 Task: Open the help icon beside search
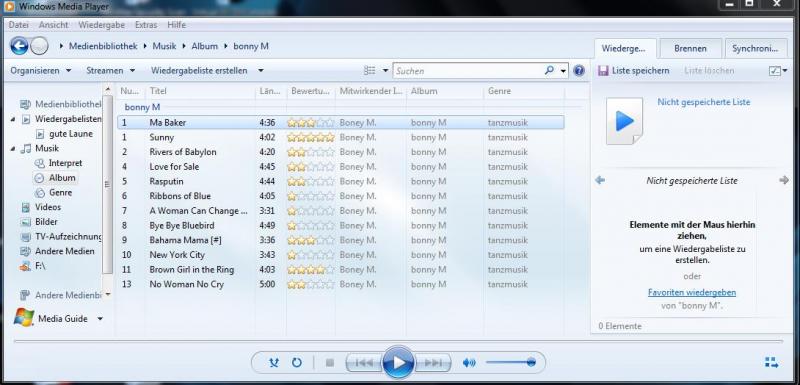(x=579, y=70)
